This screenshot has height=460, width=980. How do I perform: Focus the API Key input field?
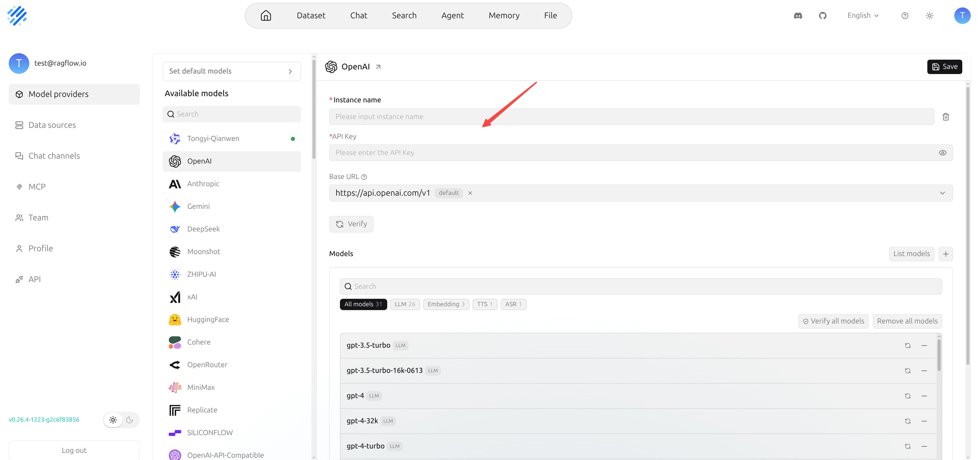[641, 153]
